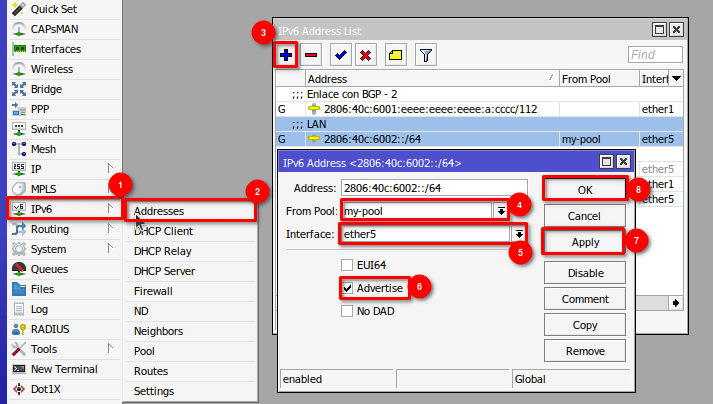713x404 pixels.
Task: Check the No DAD option
Action: coord(347,311)
